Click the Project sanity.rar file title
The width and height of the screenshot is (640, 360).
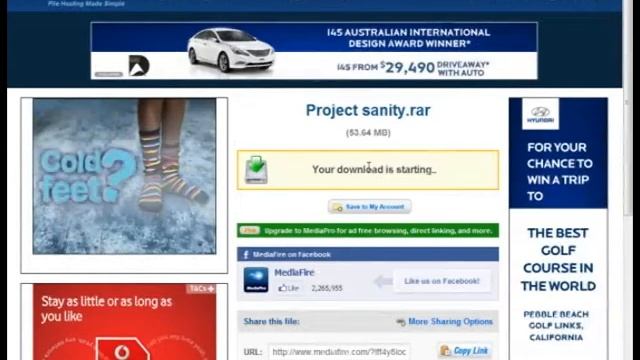point(368,110)
